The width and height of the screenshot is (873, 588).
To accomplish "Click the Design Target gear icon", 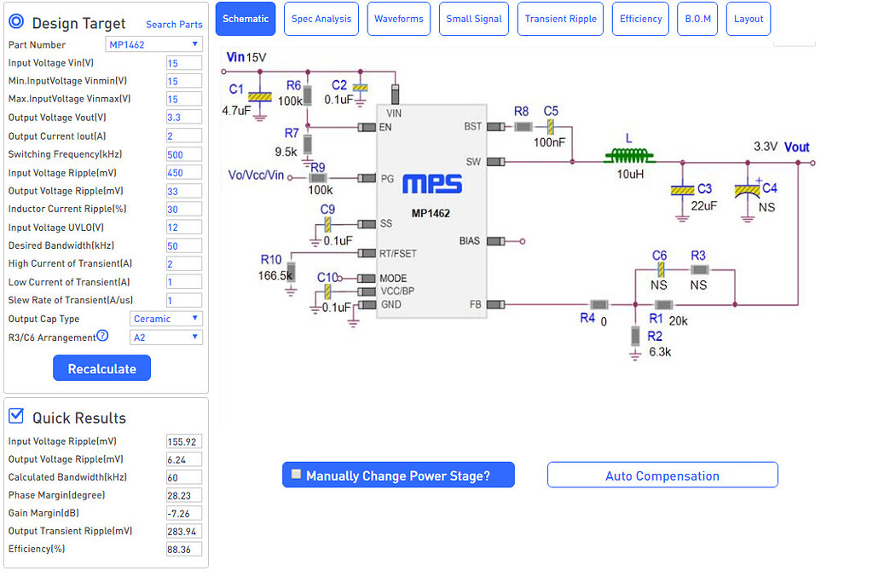I will click(17, 23).
